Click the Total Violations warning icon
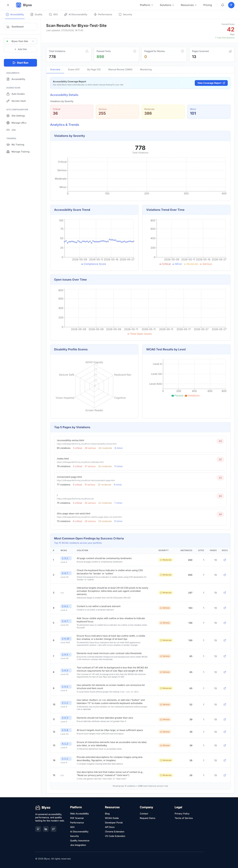 (87, 51)
